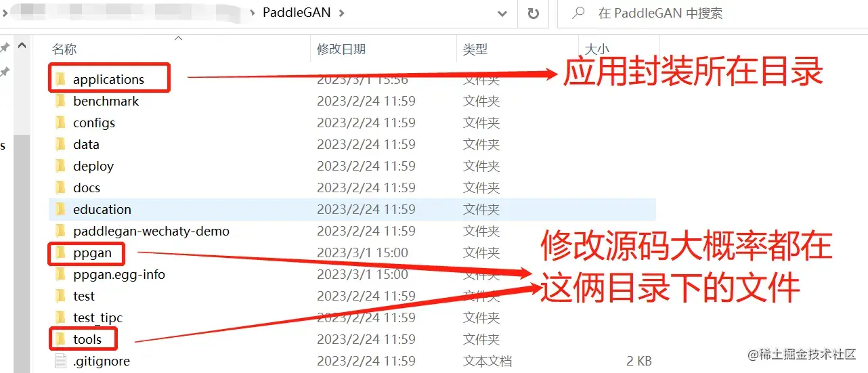
Task: Sort by the 类型 column header
Action: pyautogui.click(x=475, y=49)
